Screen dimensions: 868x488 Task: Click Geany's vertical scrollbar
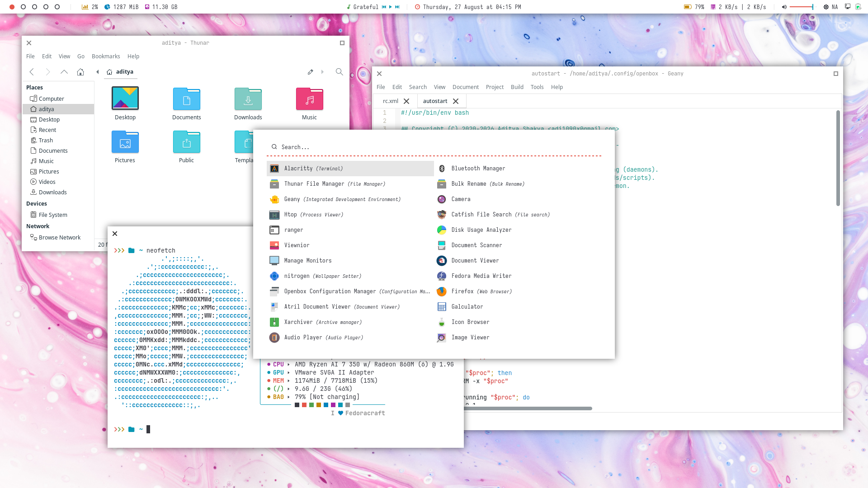pyautogui.click(x=838, y=158)
